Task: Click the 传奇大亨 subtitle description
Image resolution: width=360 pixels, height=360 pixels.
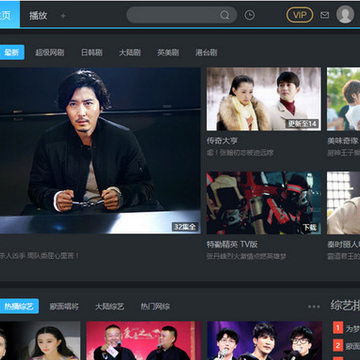Action: coord(240,153)
